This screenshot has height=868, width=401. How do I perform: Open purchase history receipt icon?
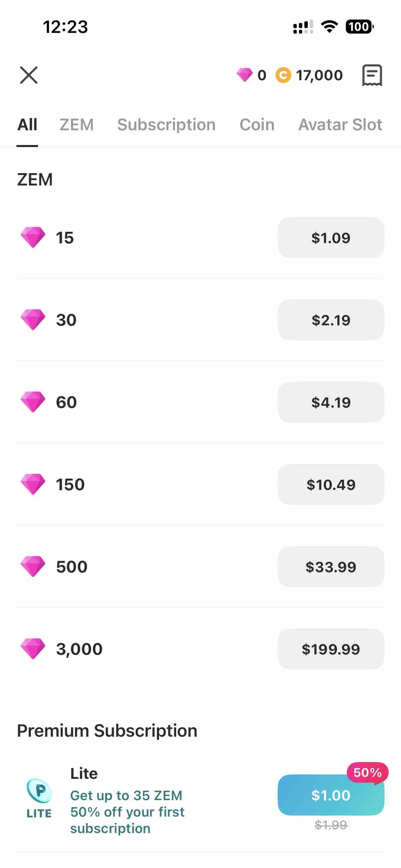click(372, 75)
